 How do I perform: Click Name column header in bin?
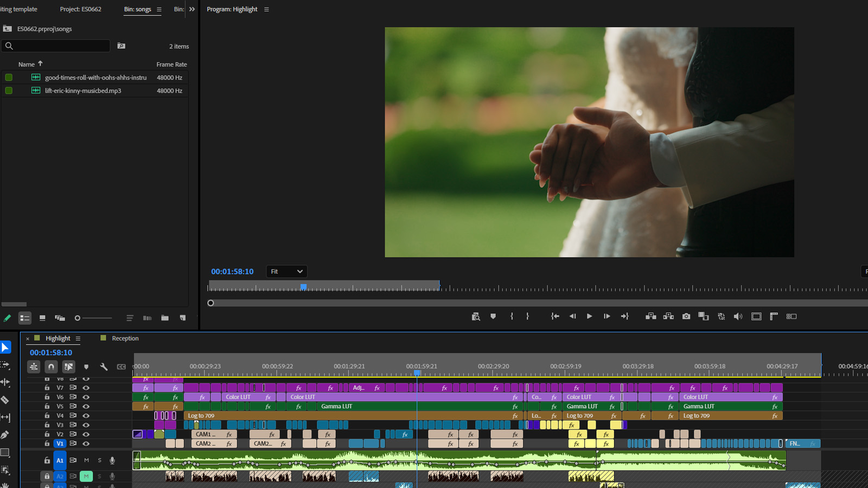26,65
